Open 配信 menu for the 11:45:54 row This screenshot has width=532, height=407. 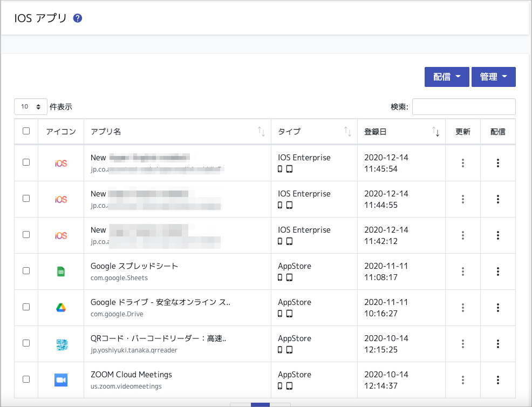click(498, 163)
